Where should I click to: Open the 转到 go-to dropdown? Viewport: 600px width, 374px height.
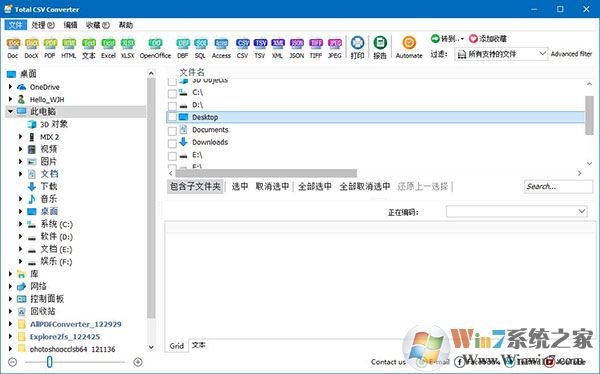point(447,39)
